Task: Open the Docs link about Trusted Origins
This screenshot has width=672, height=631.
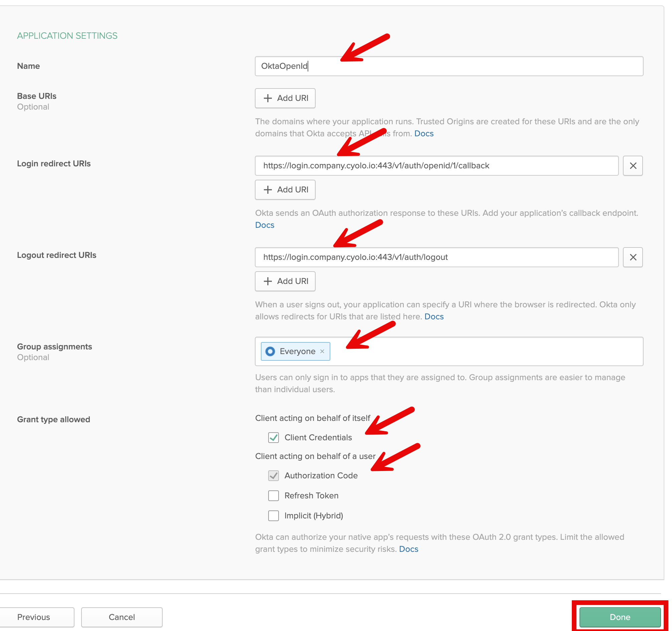Action: tap(424, 133)
